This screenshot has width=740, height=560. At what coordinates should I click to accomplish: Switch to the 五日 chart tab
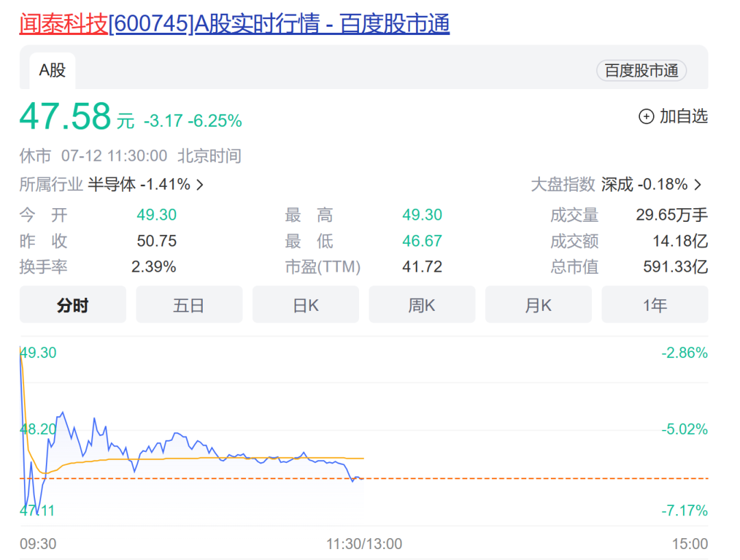click(x=189, y=305)
